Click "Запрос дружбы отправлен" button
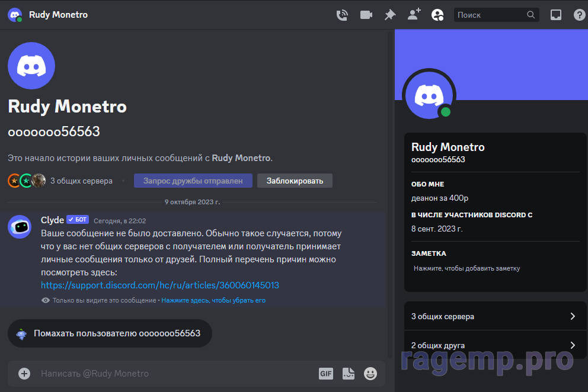Viewport: 588px width, 392px height. (x=193, y=181)
